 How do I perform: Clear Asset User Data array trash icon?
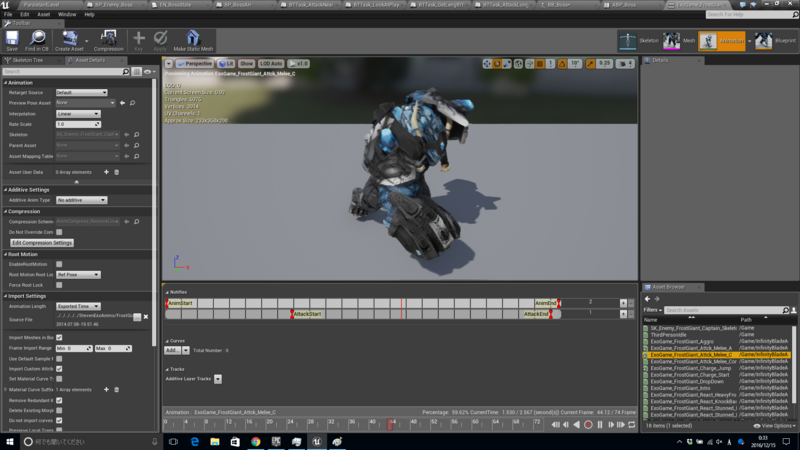(x=116, y=172)
